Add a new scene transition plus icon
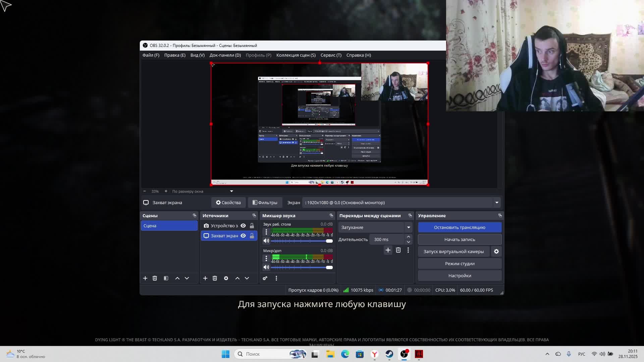This screenshot has width=644, height=362. pos(388,250)
